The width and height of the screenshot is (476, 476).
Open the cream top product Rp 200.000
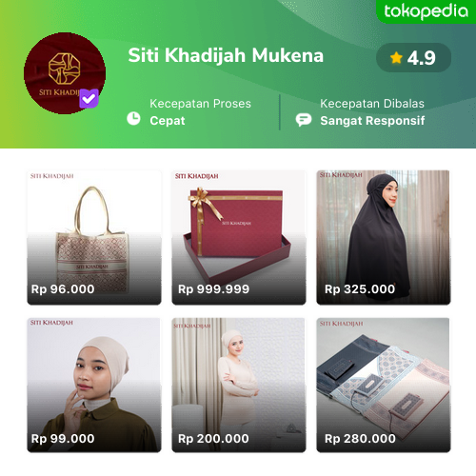click(x=239, y=385)
